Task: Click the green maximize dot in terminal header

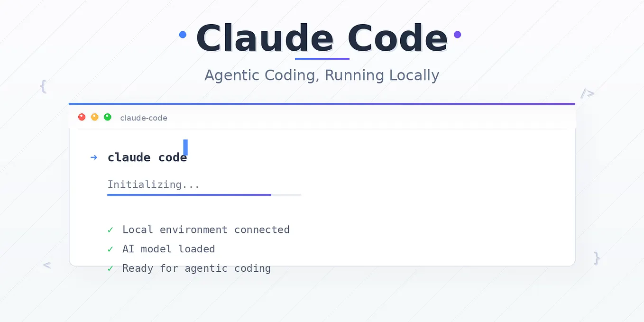Action: pyautogui.click(x=108, y=117)
